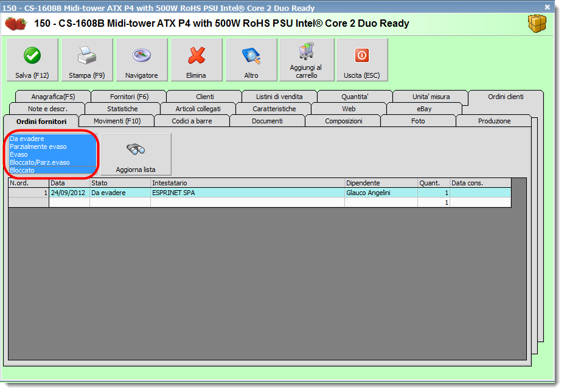Click the N.ord. column header
The image size is (564, 392).
29,183
